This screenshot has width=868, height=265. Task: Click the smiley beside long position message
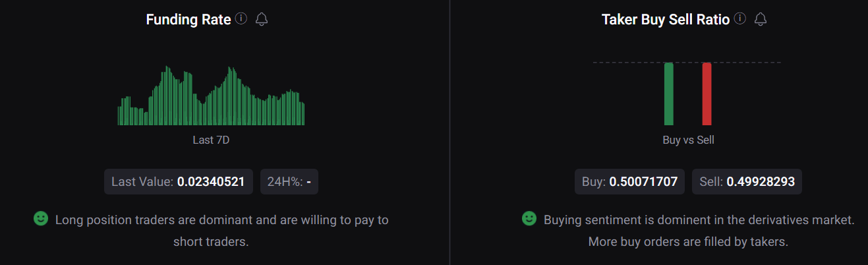(41, 218)
